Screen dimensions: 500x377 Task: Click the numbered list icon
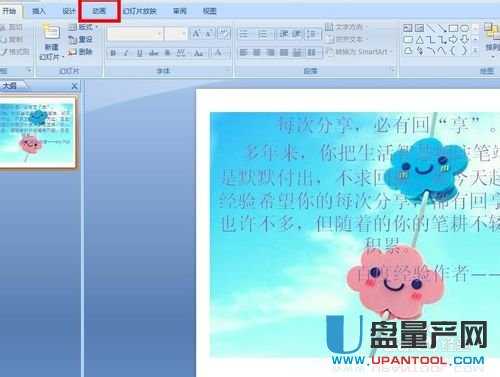click(264, 34)
